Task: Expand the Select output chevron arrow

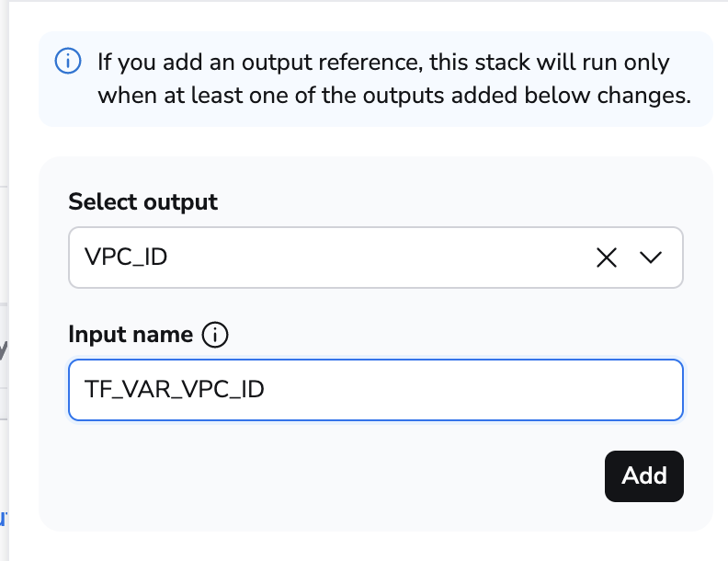Action: [650, 258]
